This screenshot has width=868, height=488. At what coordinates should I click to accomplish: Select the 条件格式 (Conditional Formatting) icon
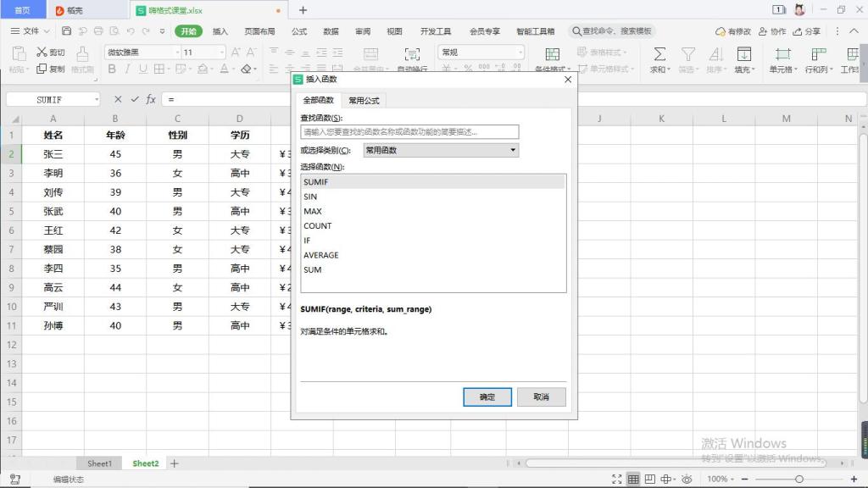point(554,53)
